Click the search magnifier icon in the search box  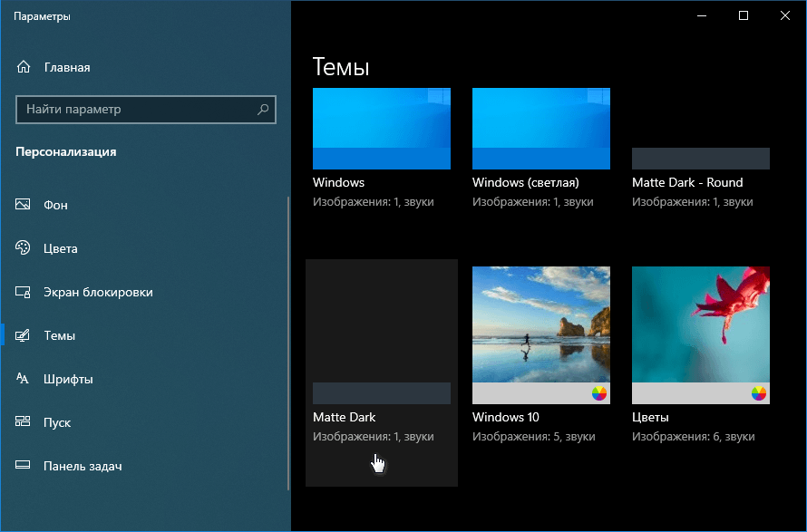263,109
